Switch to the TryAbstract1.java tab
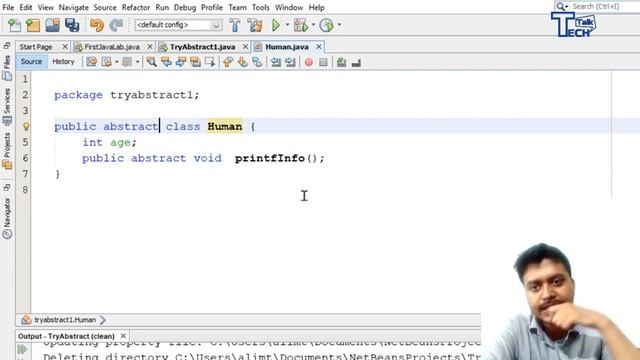 (x=202, y=47)
